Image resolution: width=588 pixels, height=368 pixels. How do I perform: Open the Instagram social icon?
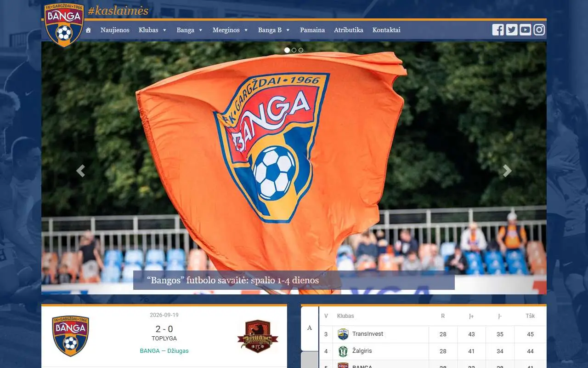[x=539, y=30]
